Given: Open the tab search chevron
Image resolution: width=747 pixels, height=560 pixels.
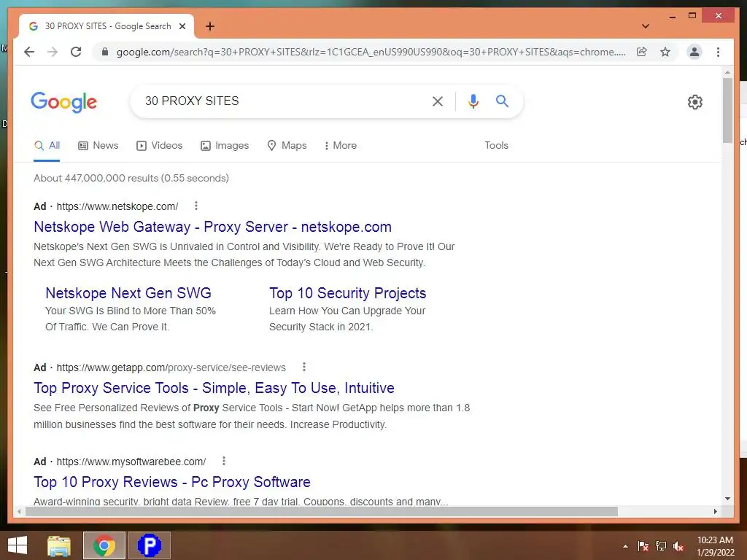Looking at the screenshot, I should (646, 26).
